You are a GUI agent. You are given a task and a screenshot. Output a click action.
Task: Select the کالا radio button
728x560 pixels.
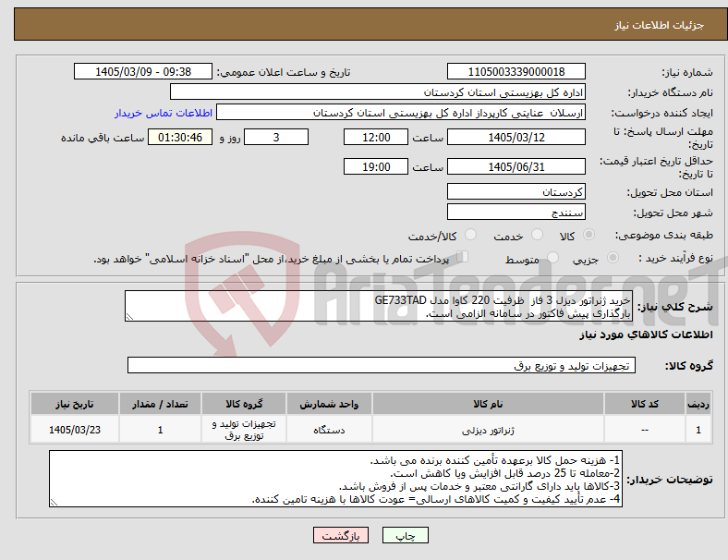[x=588, y=235]
